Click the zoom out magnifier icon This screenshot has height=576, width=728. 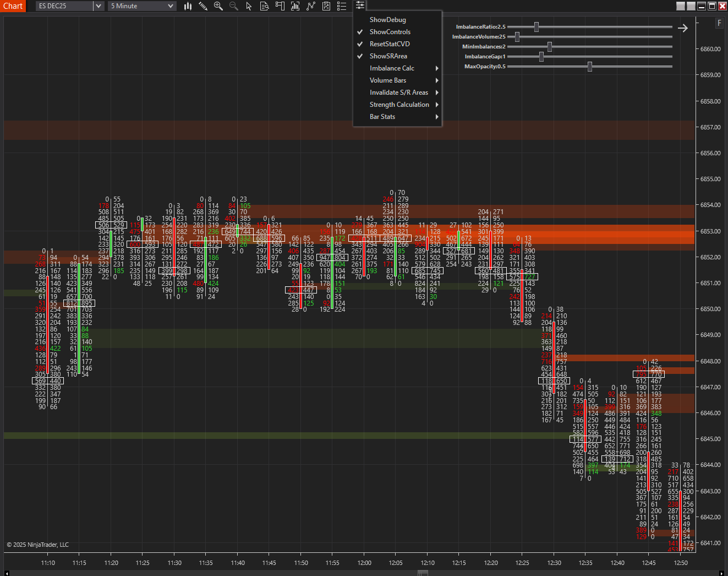[233, 6]
